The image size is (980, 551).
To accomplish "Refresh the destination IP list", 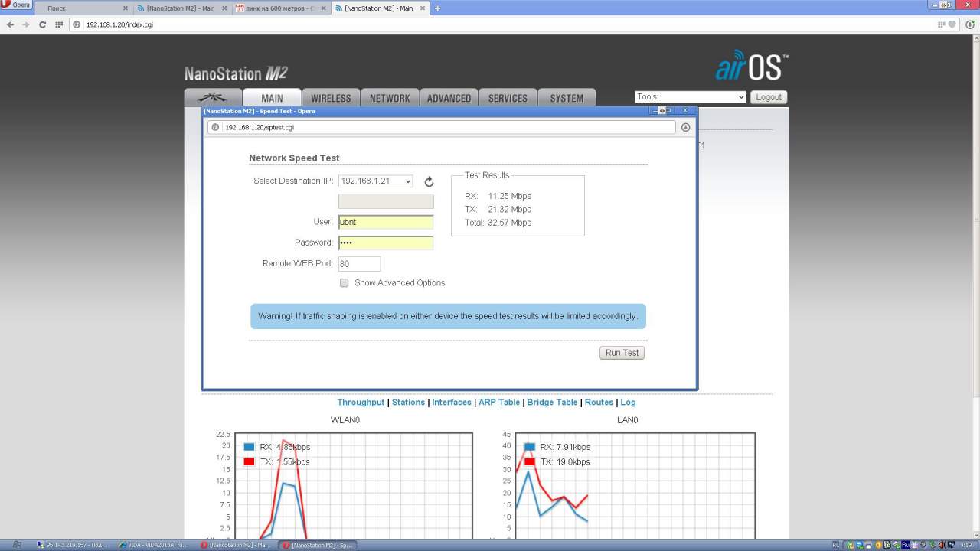I will pos(429,182).
